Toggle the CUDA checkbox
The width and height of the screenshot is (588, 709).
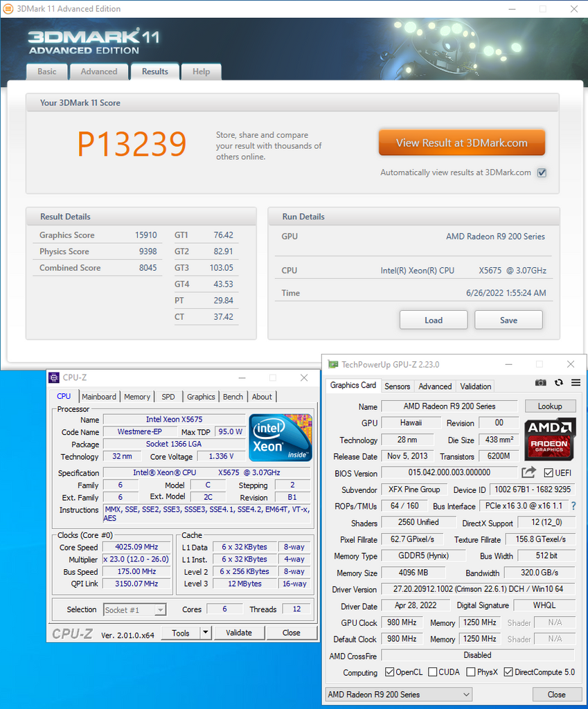tap(432, 672)
